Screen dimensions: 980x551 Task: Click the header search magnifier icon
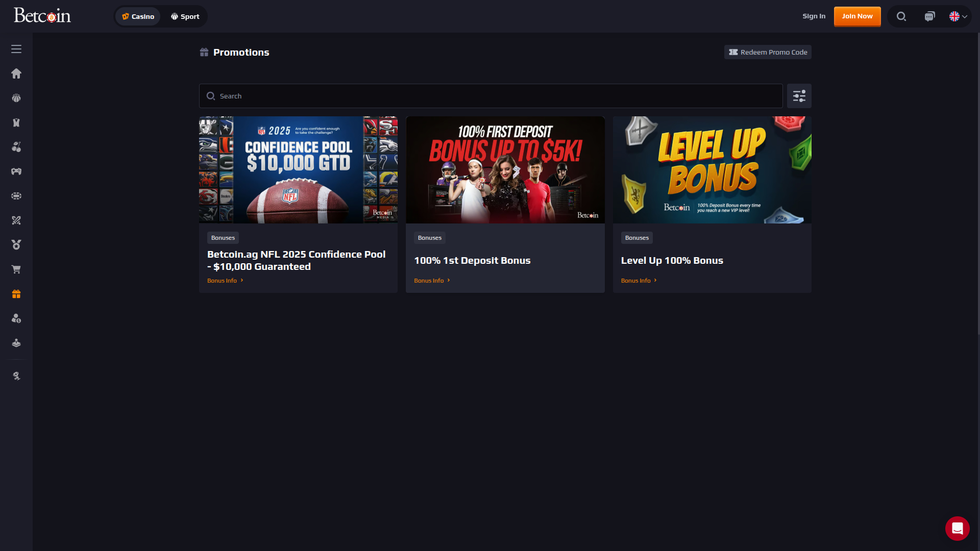(x=901, y=16)
